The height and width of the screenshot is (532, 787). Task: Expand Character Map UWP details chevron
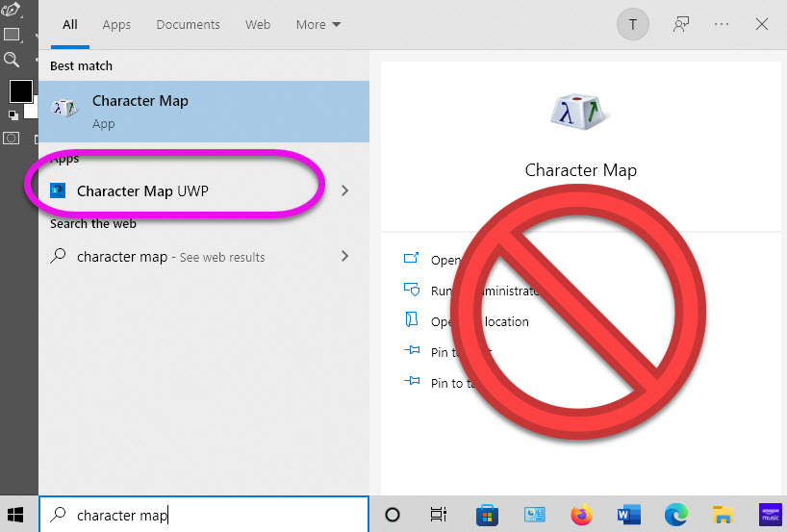pos(344,190)
